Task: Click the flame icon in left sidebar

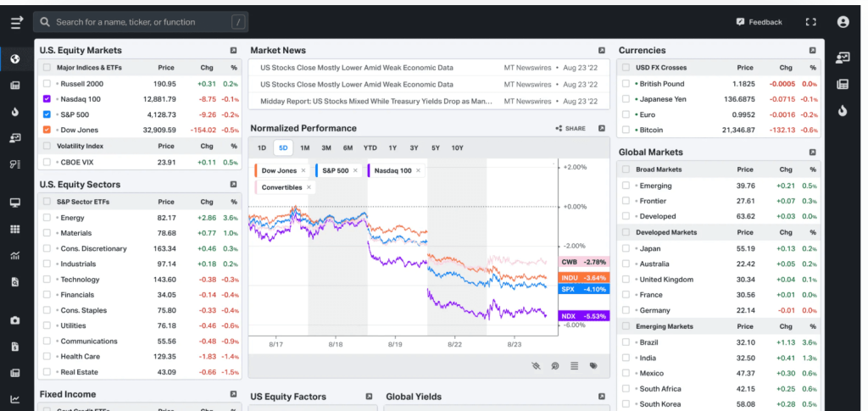Action: [15, 112]
